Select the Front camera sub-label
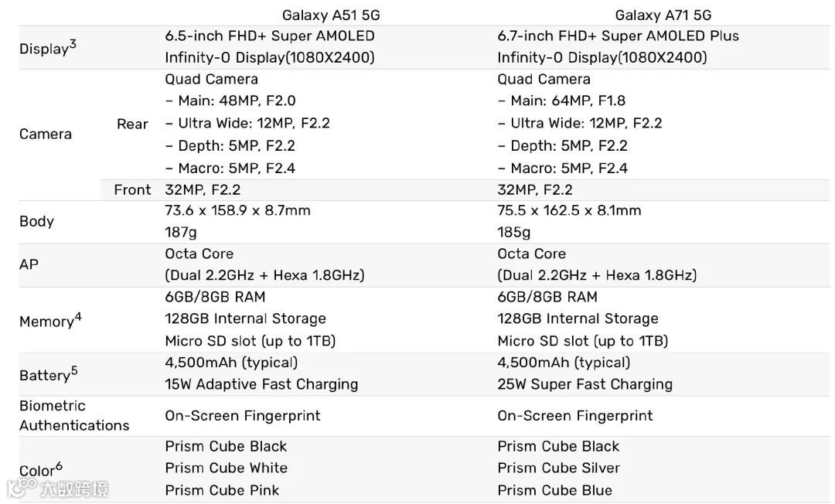Image resolution: width=835 pixels, height=504 pixels. [133, 190]
